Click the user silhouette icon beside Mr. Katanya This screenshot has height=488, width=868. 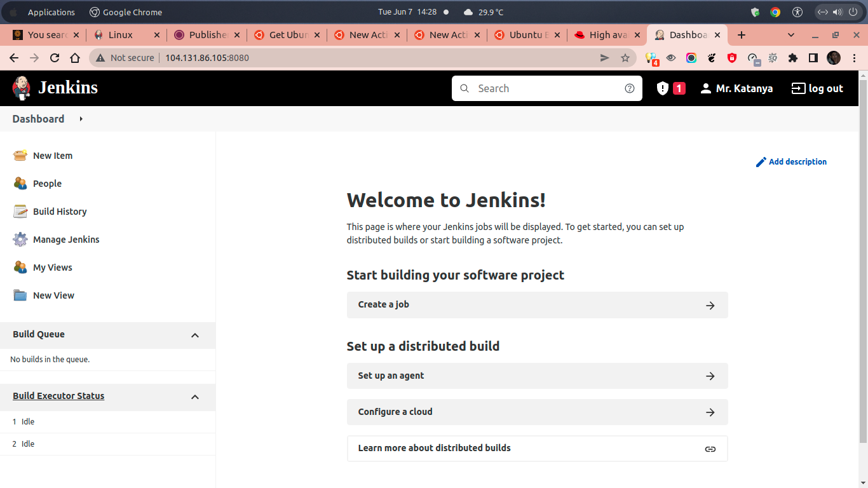[706, 88]
